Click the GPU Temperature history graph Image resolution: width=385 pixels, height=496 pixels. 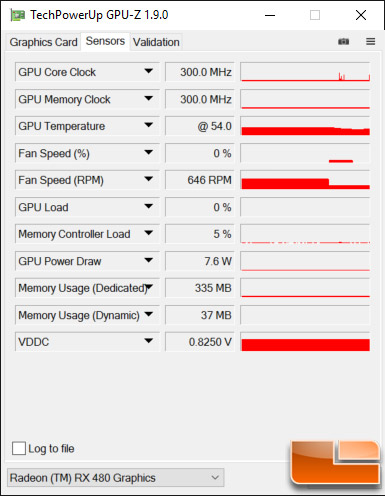coord(305,126)
